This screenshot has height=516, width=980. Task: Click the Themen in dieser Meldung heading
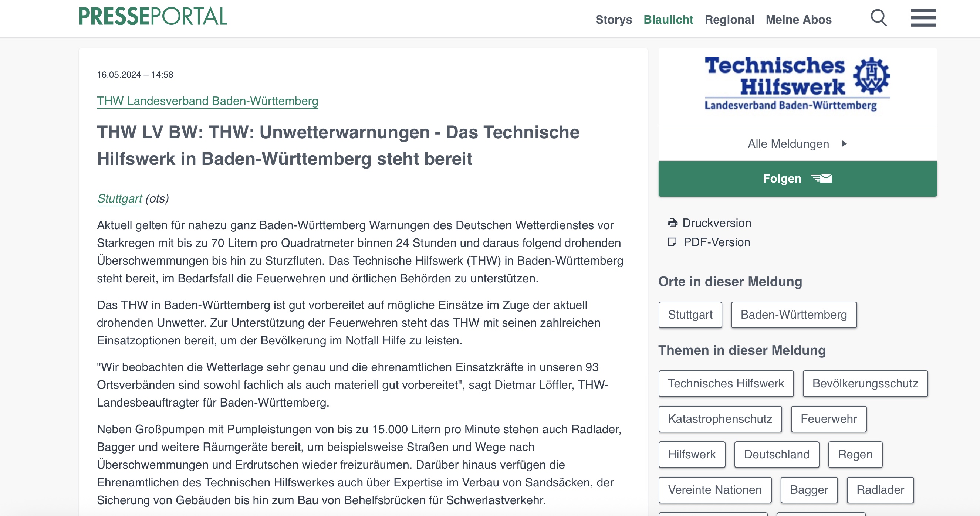tap(742, 350)
